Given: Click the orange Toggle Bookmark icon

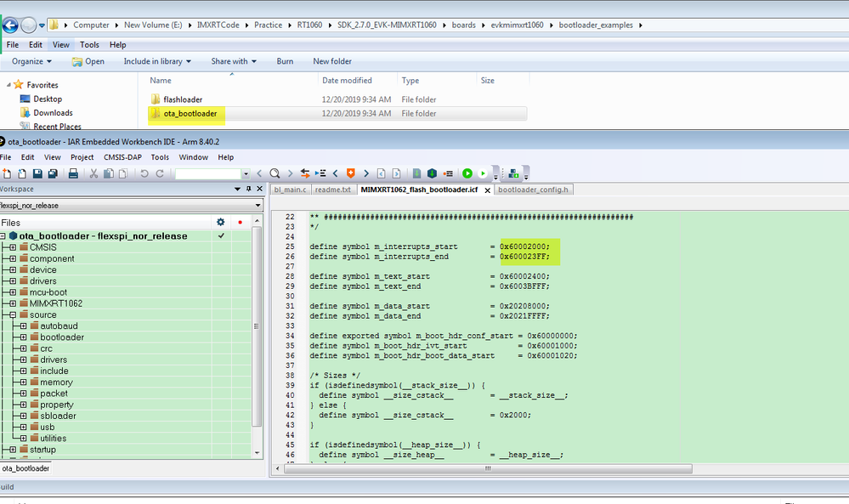Looking at the screenshot, I should pos(349,173).
